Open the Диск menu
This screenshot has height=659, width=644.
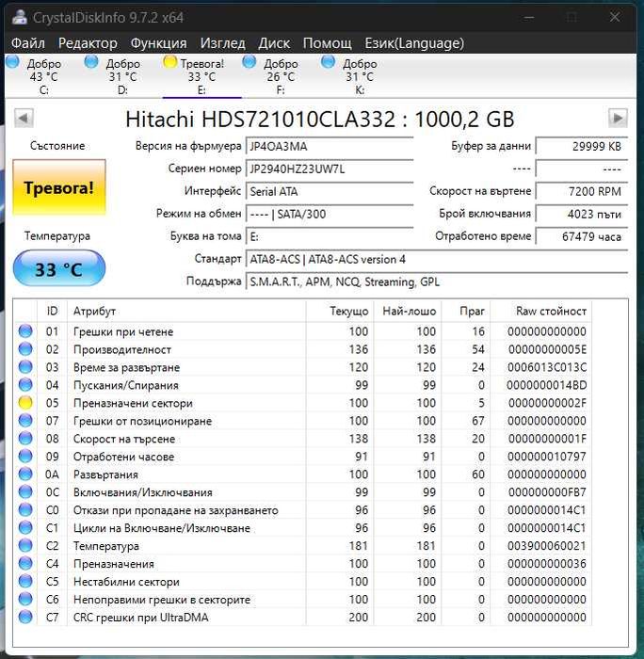[274, 43]
